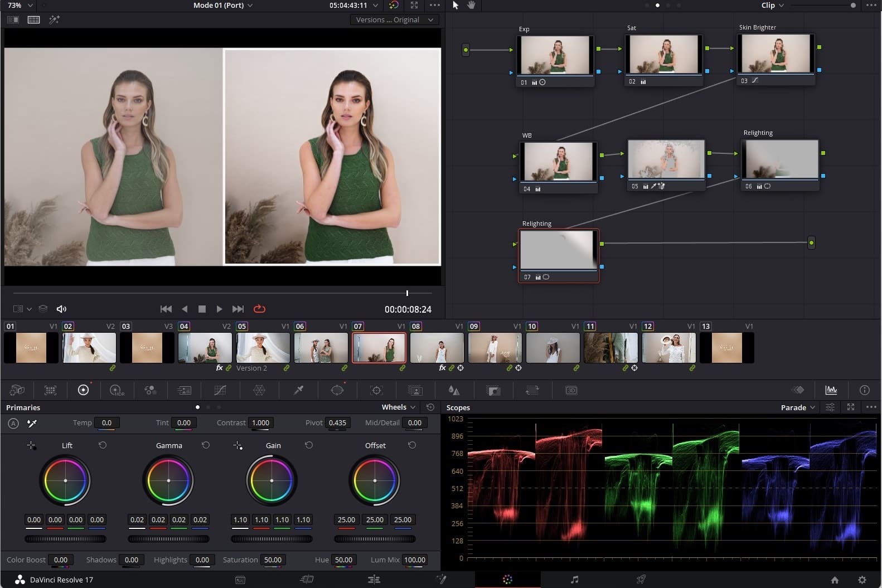Viewport: 882px width, 588px height.
Task: Select the Relighting node 07
Action: [x=558, y=250]
